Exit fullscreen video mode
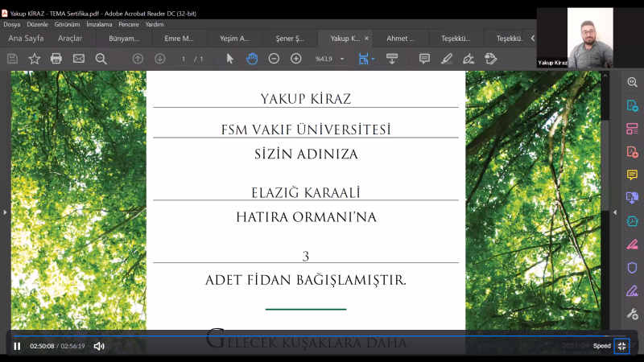644x362 pixels. point(621,346)
